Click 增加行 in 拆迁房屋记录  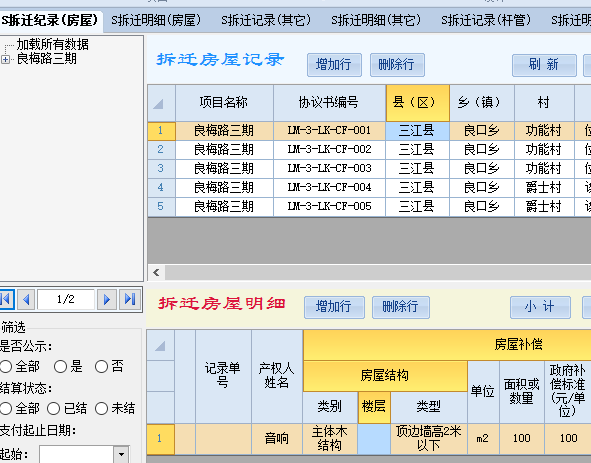[334, 65]
